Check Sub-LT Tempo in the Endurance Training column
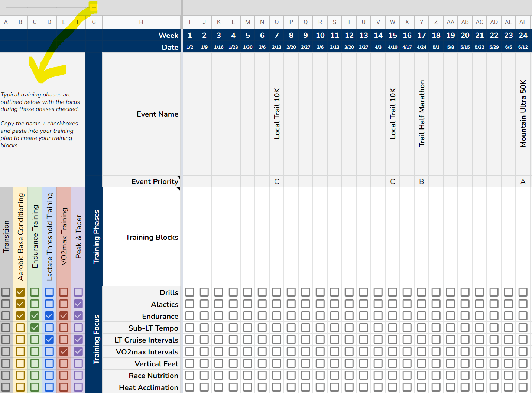The width and height of the screenshot is (532, 393). [x=35, y=328]
